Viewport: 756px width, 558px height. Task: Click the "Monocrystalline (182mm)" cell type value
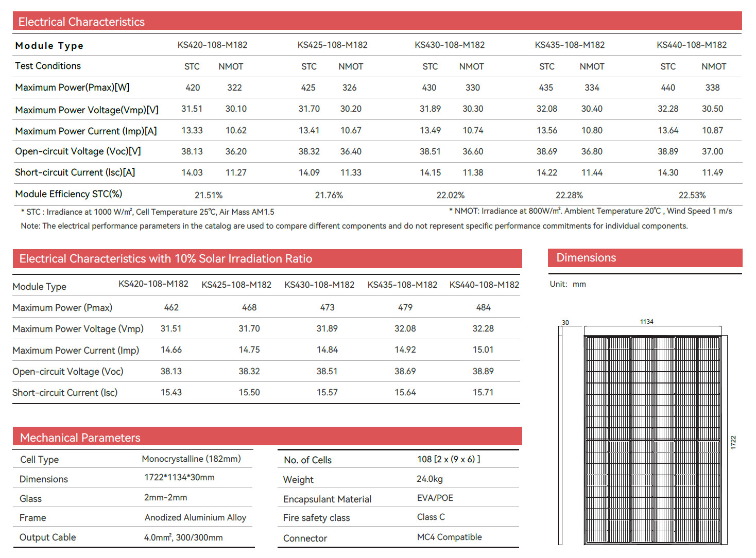point(191,459)
